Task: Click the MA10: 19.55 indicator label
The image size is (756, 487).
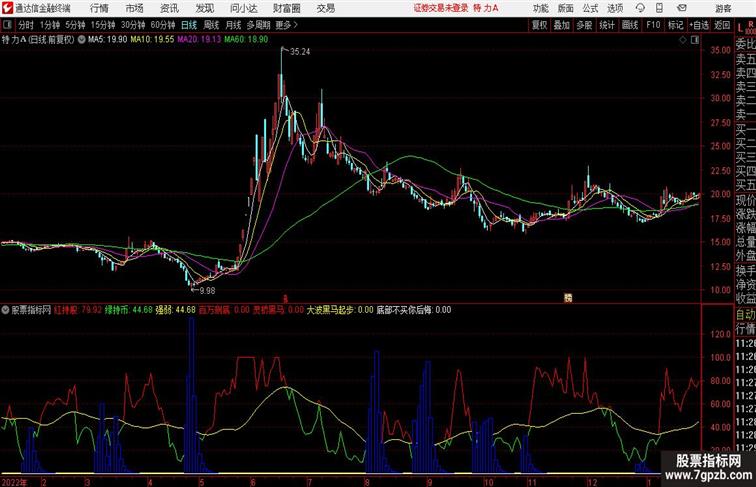Action: (152, 40)
